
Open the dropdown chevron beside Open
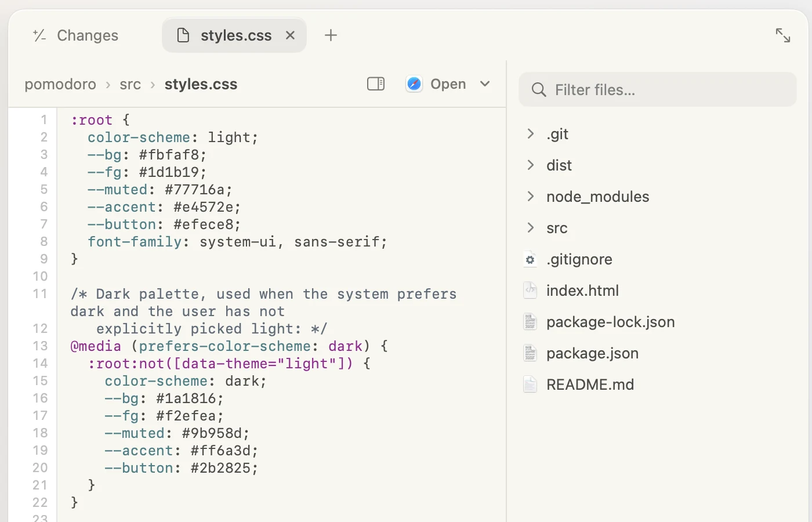click(485, 84)
